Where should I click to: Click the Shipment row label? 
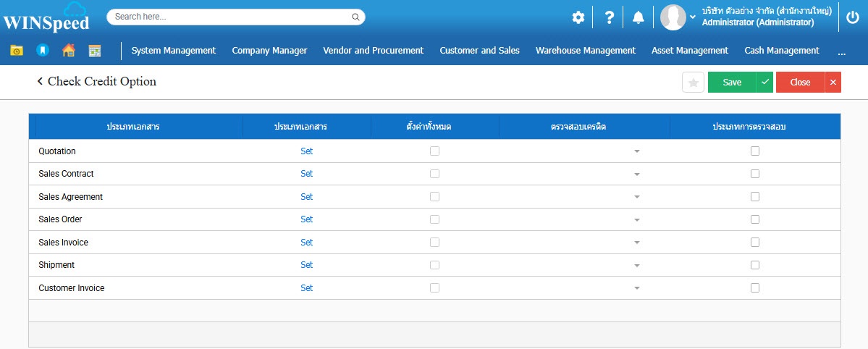pos(56,265)
